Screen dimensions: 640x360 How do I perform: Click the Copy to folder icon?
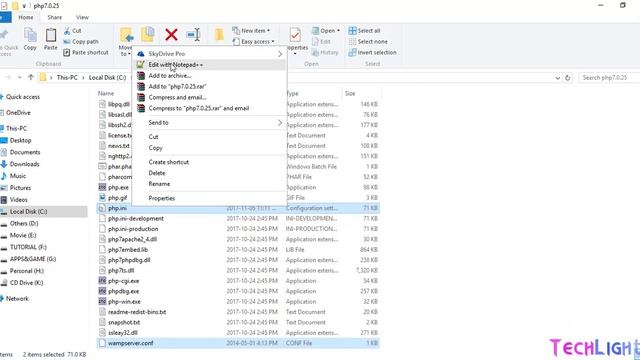(x=148, y=34)
